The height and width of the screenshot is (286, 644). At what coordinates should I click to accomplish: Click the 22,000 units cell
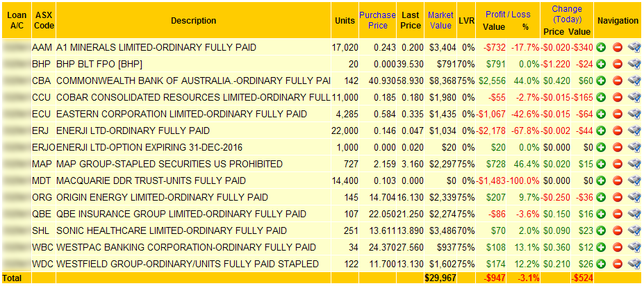(345, 131)
